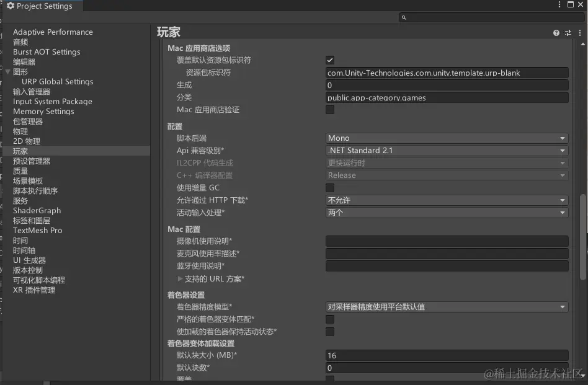The height and width of the screenshot is (385, 588).
Task: Open the more options kebab menu icon
Action: coord(579,32)
